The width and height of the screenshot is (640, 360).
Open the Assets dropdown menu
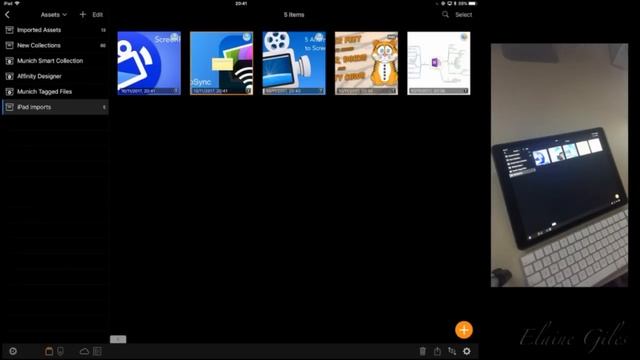pos(53,15)
